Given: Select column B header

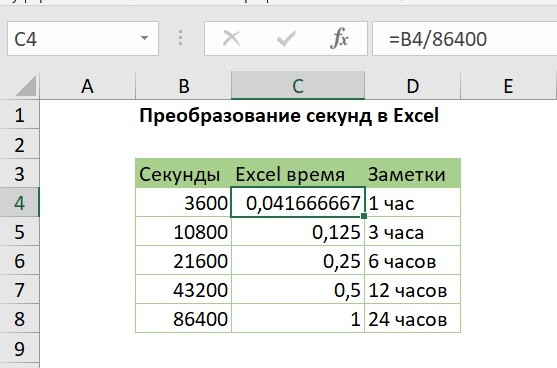Looking at the screenshot, I should (x=184, y=86).
